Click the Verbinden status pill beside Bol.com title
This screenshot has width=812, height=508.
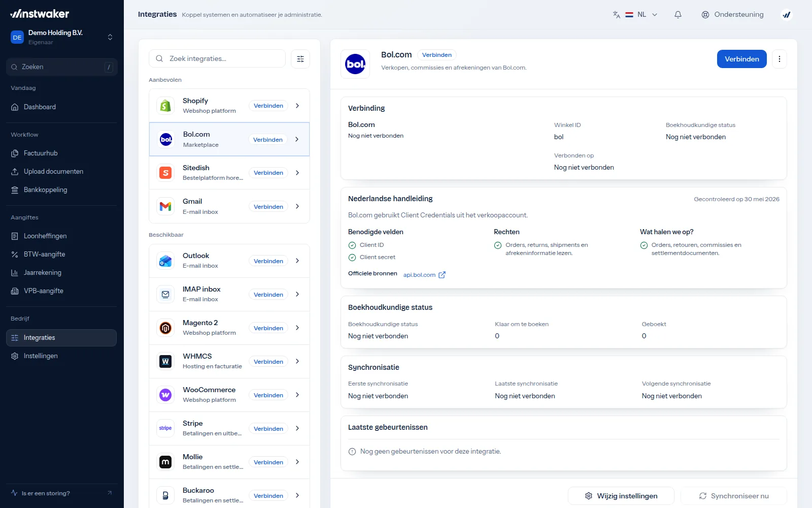click(437, 55)
